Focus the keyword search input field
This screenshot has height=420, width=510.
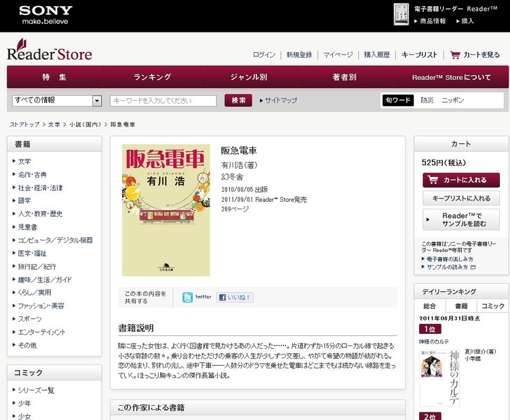tap(163, 101)
